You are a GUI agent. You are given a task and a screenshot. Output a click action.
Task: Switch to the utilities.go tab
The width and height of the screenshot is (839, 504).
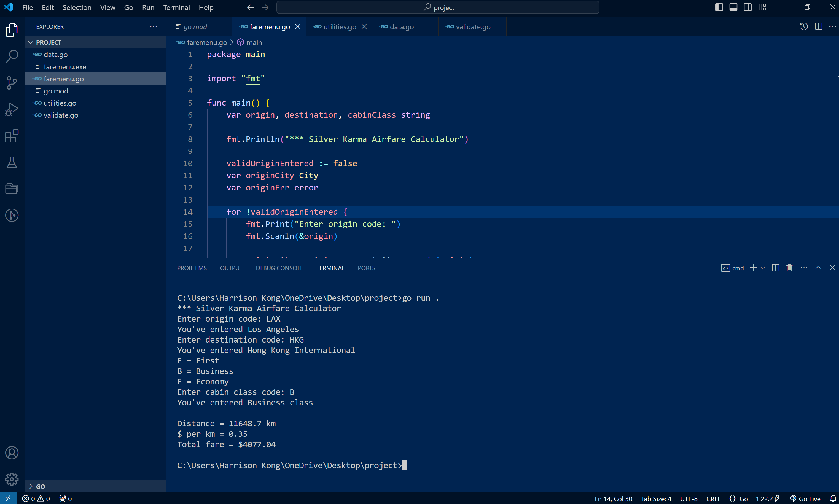(x=339, y=26)
